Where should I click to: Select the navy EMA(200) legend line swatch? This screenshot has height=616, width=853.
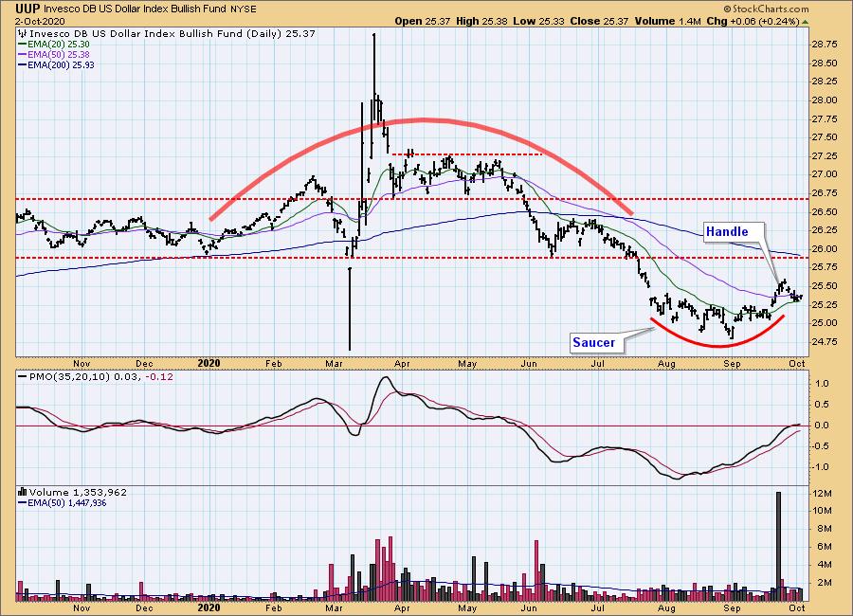[x=23, y=64]
